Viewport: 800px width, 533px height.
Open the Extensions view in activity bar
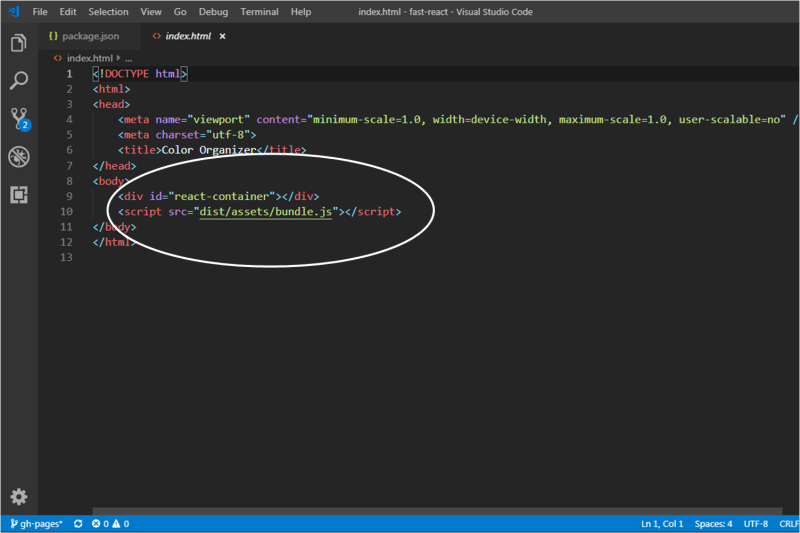[x=19, y=194]
